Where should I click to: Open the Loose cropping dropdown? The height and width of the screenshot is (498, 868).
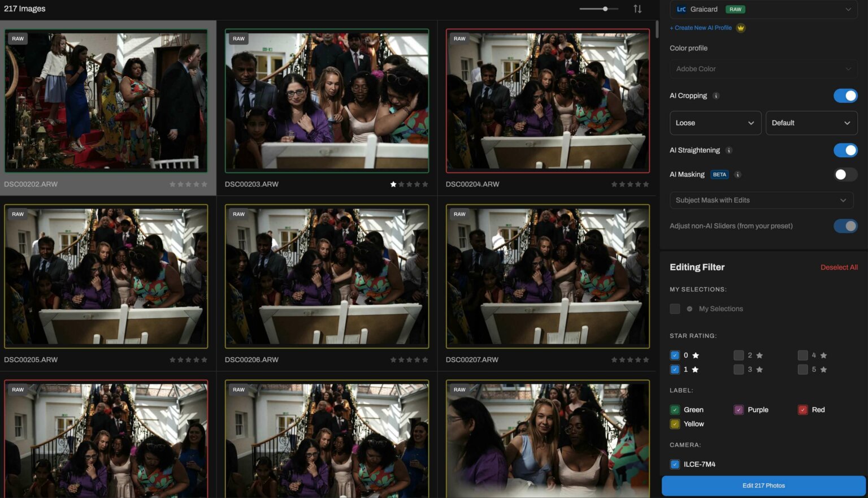[x=715, y=123]
